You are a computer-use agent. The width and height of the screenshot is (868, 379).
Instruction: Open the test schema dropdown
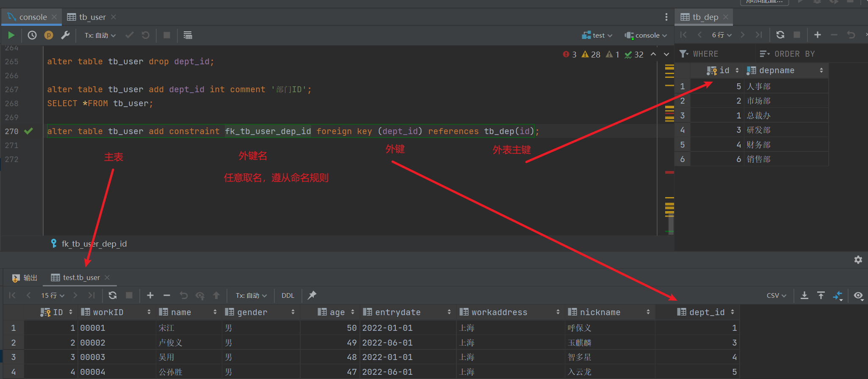coord(597,35)
